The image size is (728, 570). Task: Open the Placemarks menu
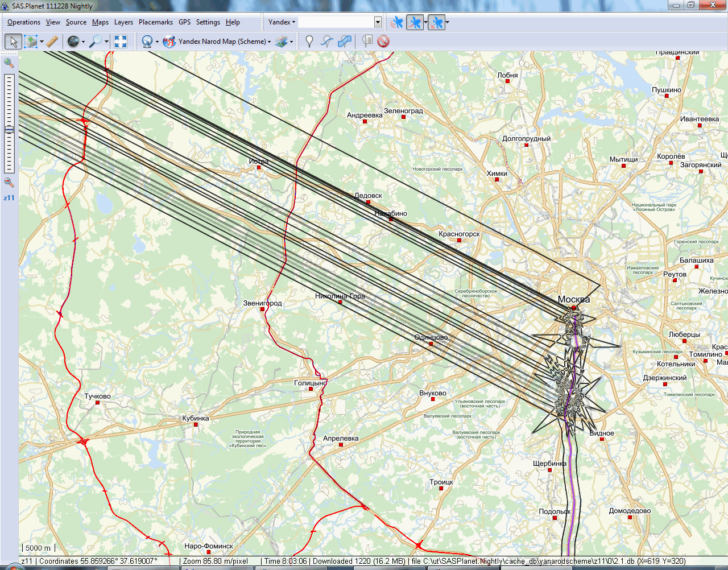click(x=155, y=22)
